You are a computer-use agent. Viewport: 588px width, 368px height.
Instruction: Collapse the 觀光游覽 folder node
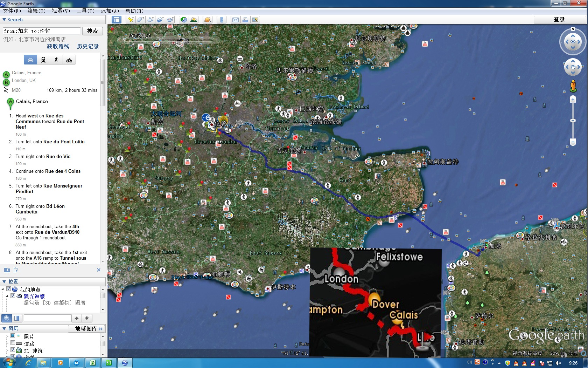click(7, 296)
